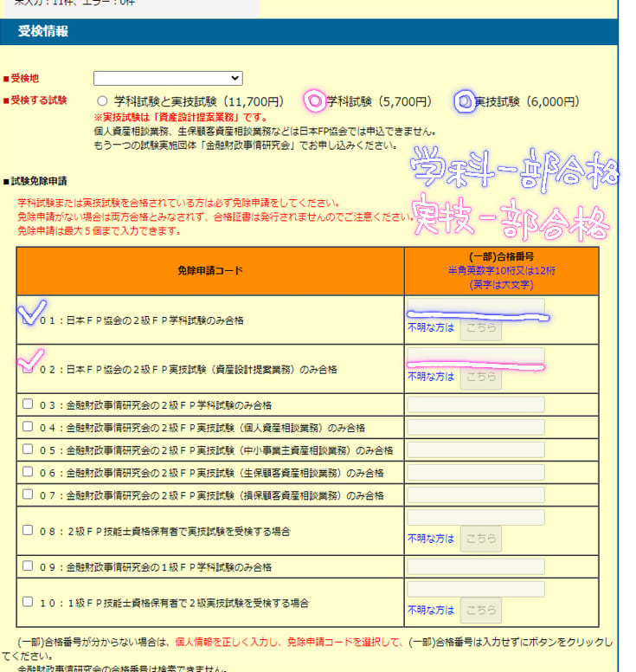Tick checkbox 03 金融財政事情研究会 学科試験
Viewport: 636px width, 672px height.
pyautogui.click(x=28, y=404)
